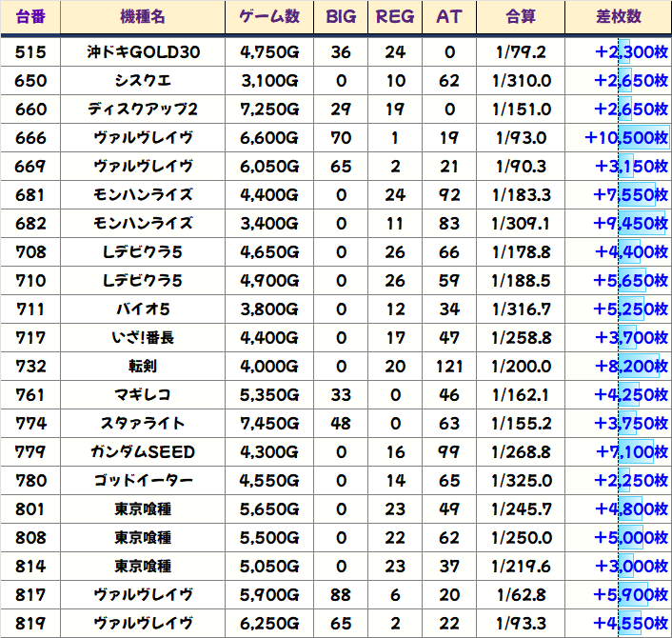Screen dimensions: 672x638
Task: Select the 7,250G game count
Action: pyautogui.click(x=269, y=110)
